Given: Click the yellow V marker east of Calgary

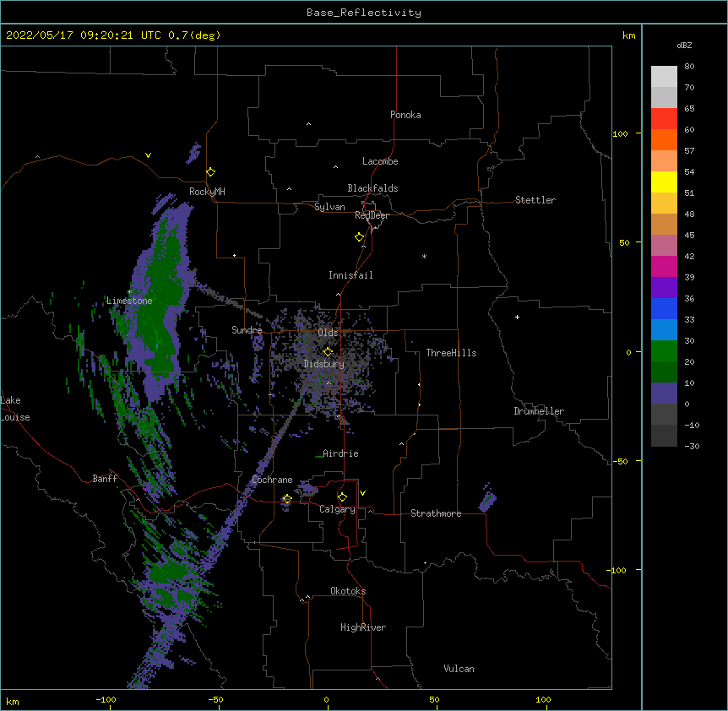Looking at the screenshot, I should tap(362, 493).
